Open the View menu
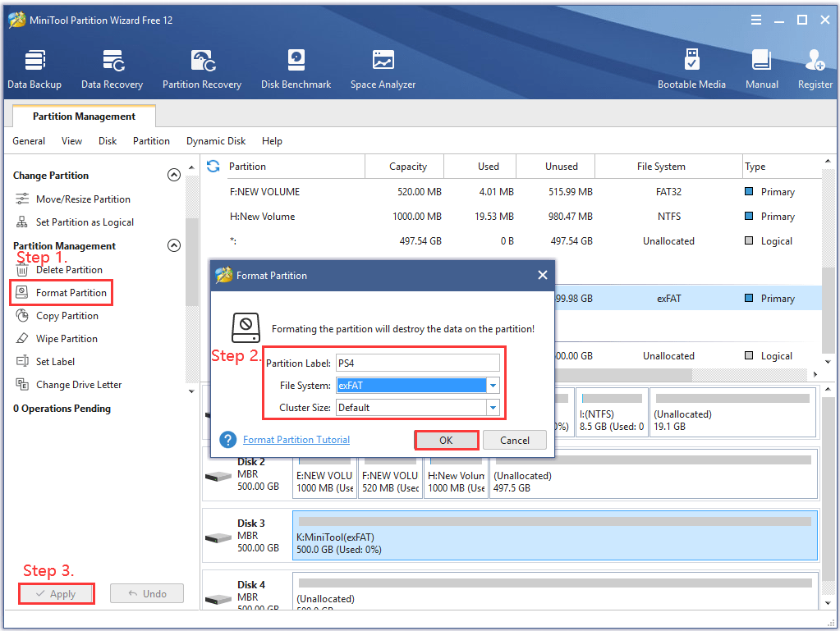The width and height of the screenshot is (840, 631). [x=71, y=141]
